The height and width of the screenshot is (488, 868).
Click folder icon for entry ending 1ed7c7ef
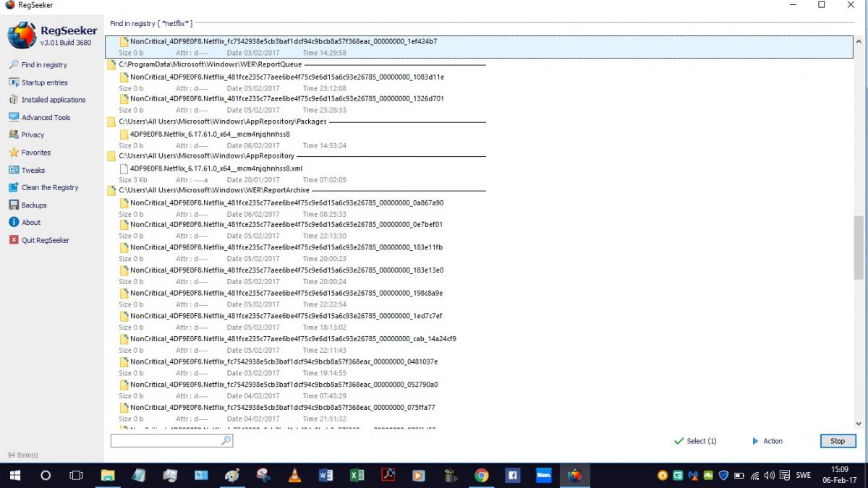point(124,316)
